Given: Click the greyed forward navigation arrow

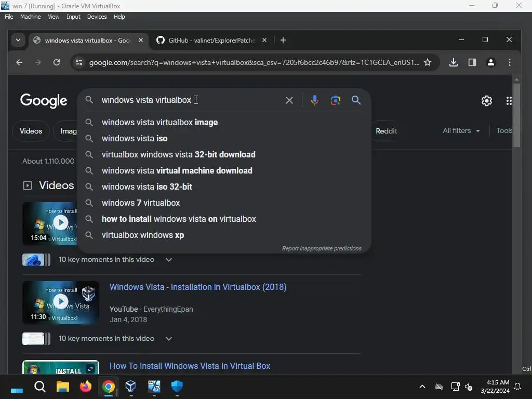Looking at the screenshot, I should (x=37, y=62).
